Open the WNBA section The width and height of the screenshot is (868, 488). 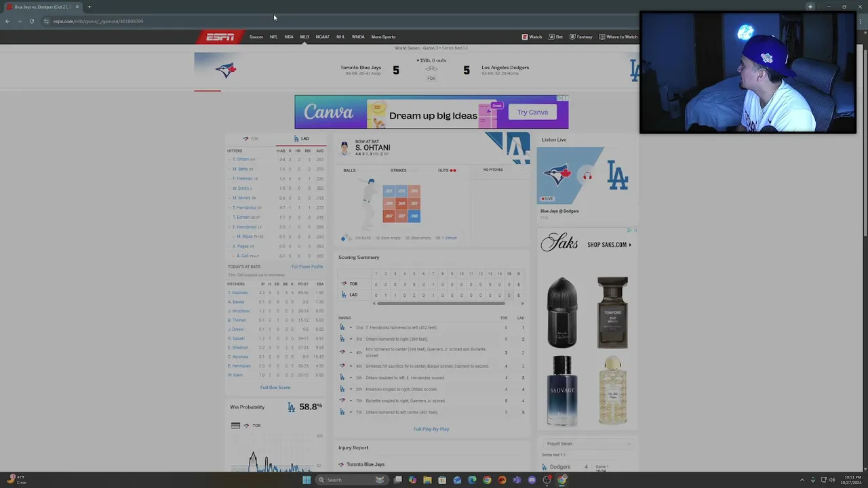[x=358, y=37]
